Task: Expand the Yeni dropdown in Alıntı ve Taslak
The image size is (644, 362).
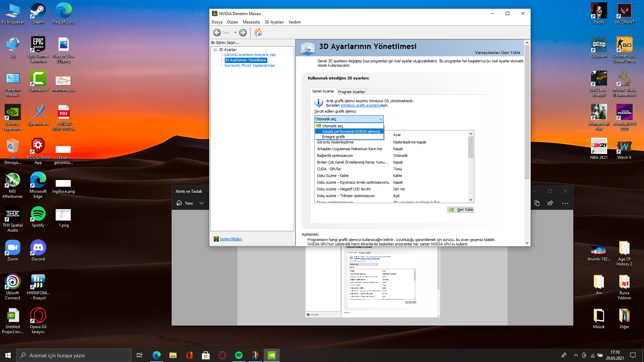Action: tap(202, 203)
